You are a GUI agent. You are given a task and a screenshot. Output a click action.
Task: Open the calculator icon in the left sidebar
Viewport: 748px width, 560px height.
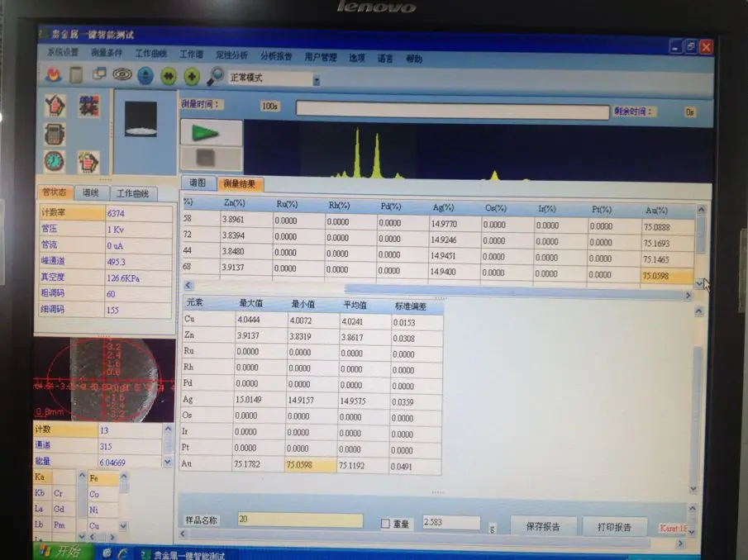click(x=55, y=134)
